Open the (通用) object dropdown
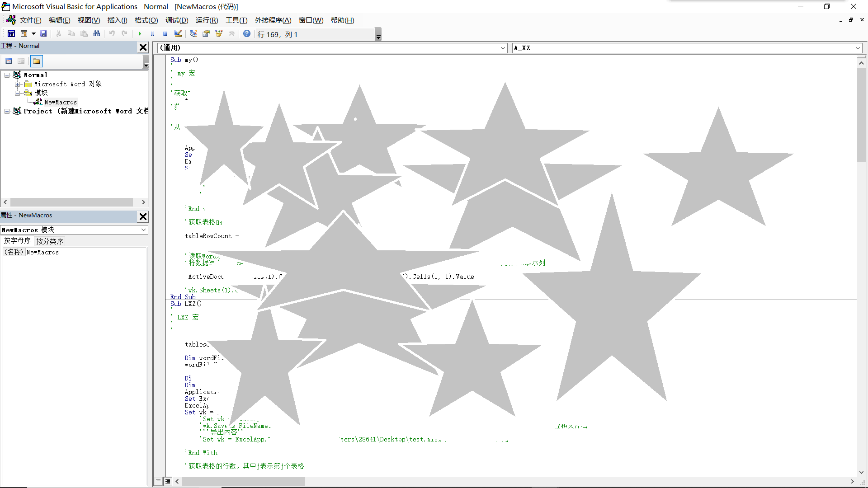 point(503,48)
